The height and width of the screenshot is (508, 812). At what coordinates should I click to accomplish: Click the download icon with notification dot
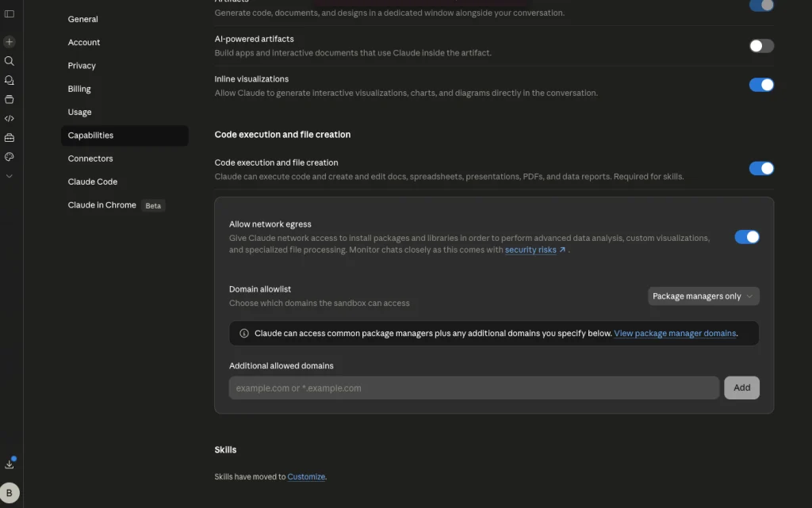10,464
